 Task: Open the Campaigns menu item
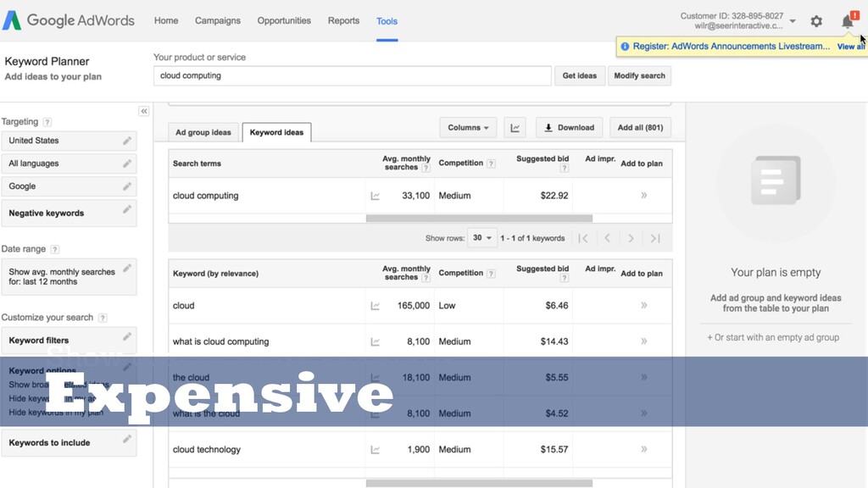[x=218, y=20]
